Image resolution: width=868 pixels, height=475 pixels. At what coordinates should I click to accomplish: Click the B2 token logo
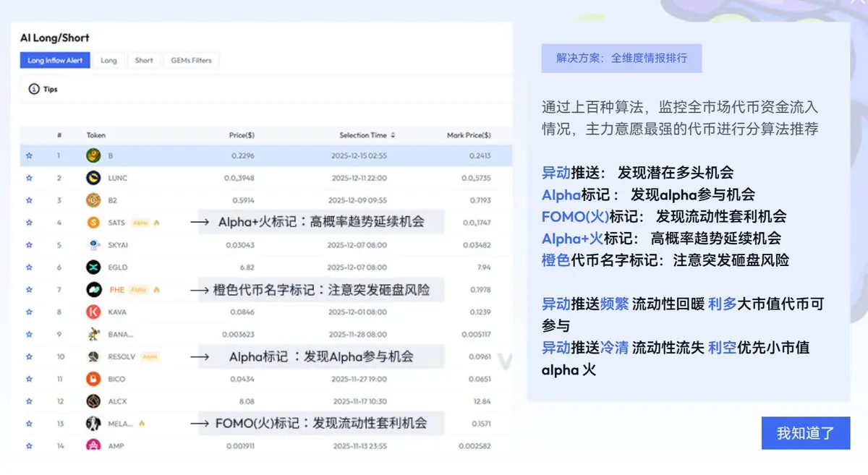click(x=93, y=200)
